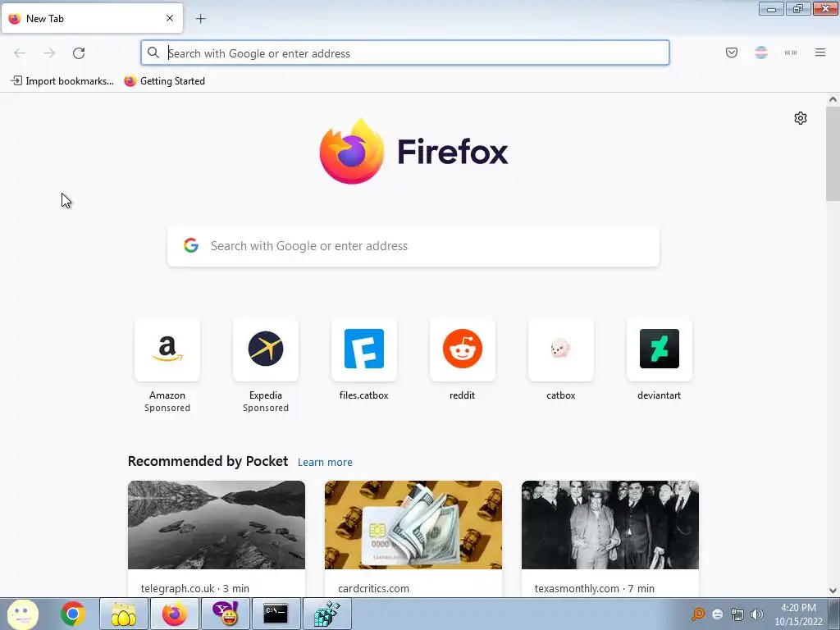The image size is (840, 630).
Task: Open the hamburger application menu
Action: tap(820, 52)
